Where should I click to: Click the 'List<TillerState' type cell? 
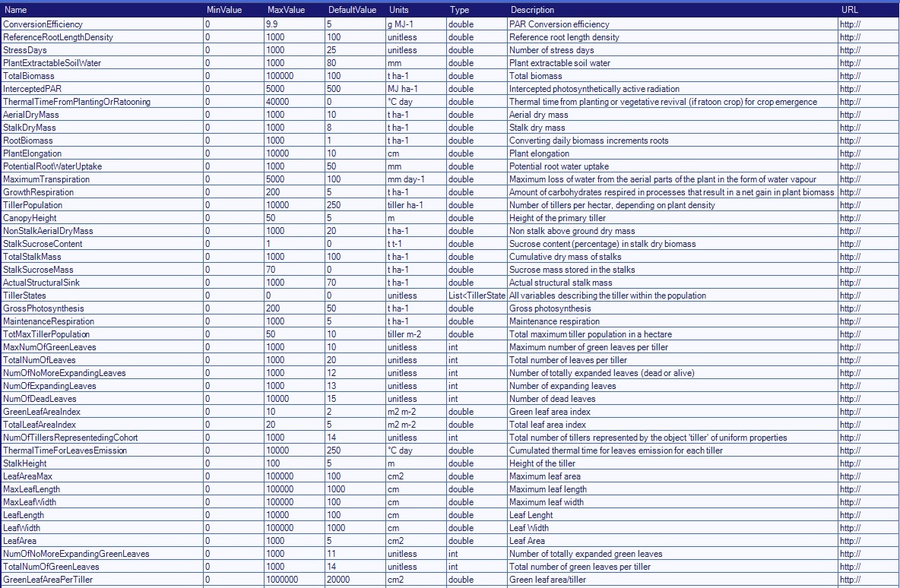[477, 296]
